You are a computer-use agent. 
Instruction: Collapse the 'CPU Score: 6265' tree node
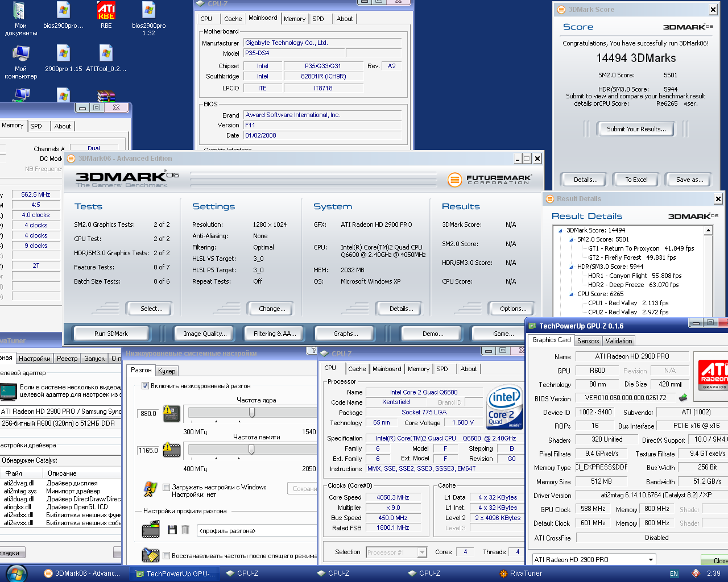click(x=571, y=294)
